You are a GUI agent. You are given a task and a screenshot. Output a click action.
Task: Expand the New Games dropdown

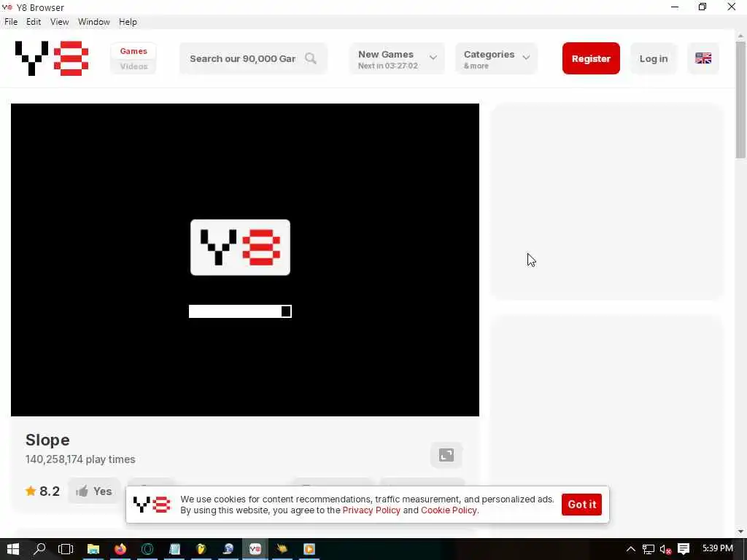point(397,58)
